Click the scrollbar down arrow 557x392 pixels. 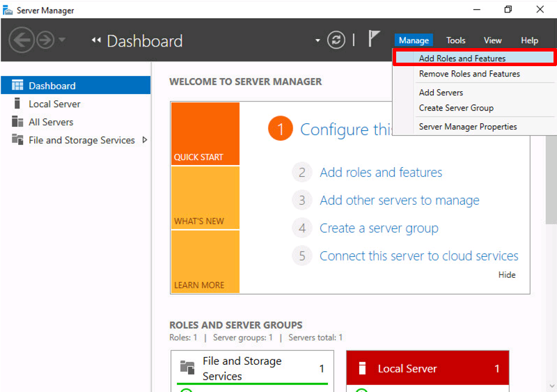point(551,386)
